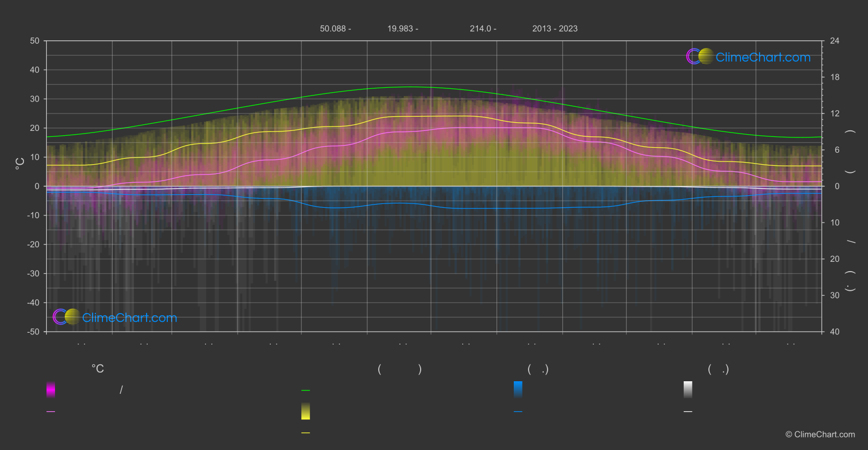Image resolution: width=868 pixels, height=450 pixels.
Task: Toggle the white line legend marker
Action: point(688,412)
